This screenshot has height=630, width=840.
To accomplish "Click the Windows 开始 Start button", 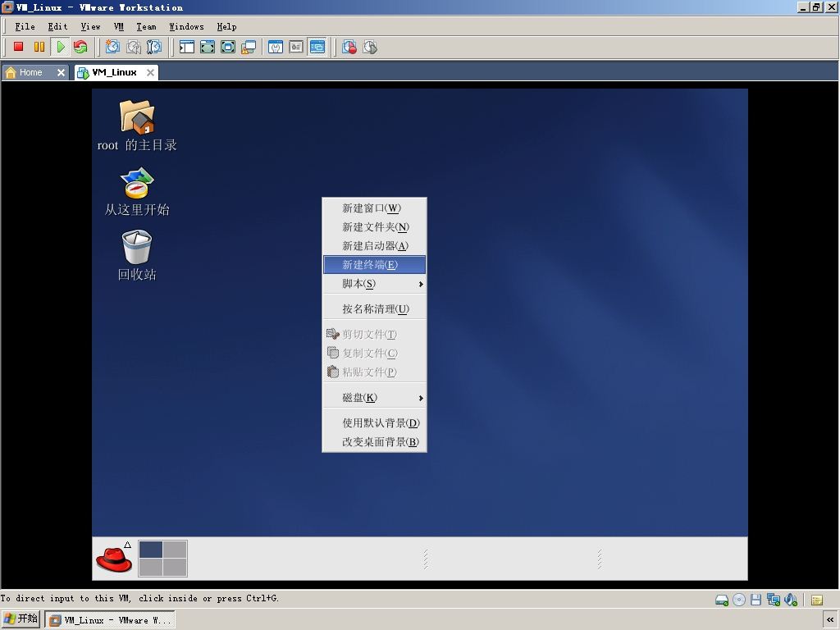I will click(21, 619).
